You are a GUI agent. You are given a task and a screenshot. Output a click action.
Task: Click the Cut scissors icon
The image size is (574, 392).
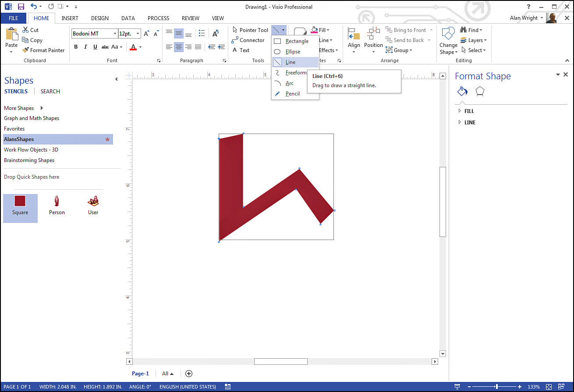pos(25,30)
